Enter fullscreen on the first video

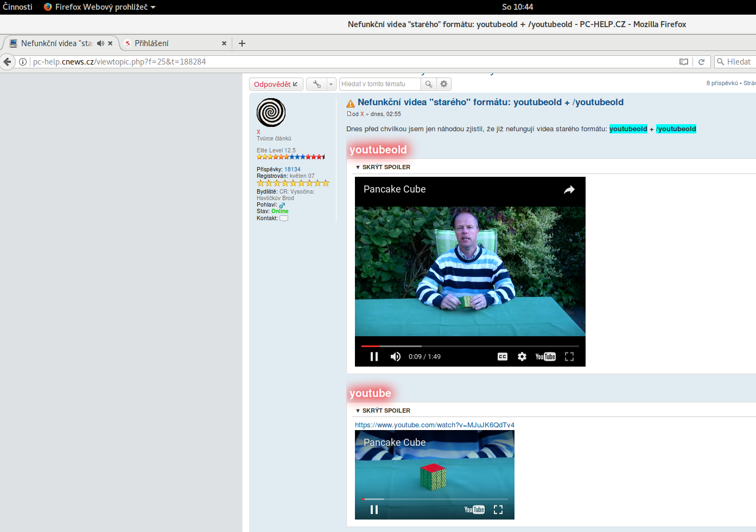click(x=569, y=357)
